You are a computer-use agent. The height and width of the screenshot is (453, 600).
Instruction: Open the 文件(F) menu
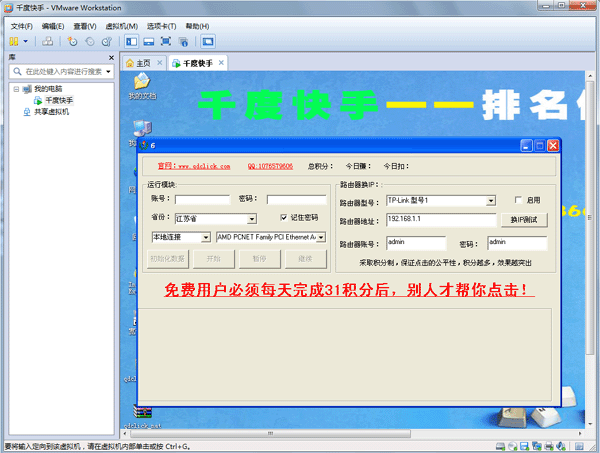click(21, 26)
